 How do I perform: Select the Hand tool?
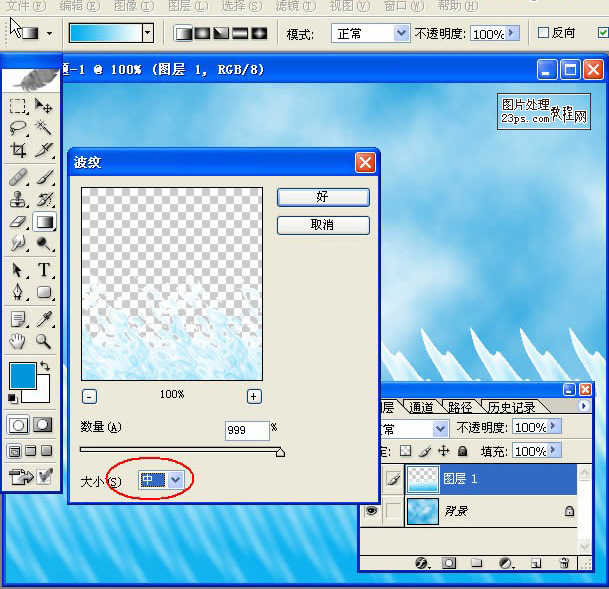click(17, 341)
